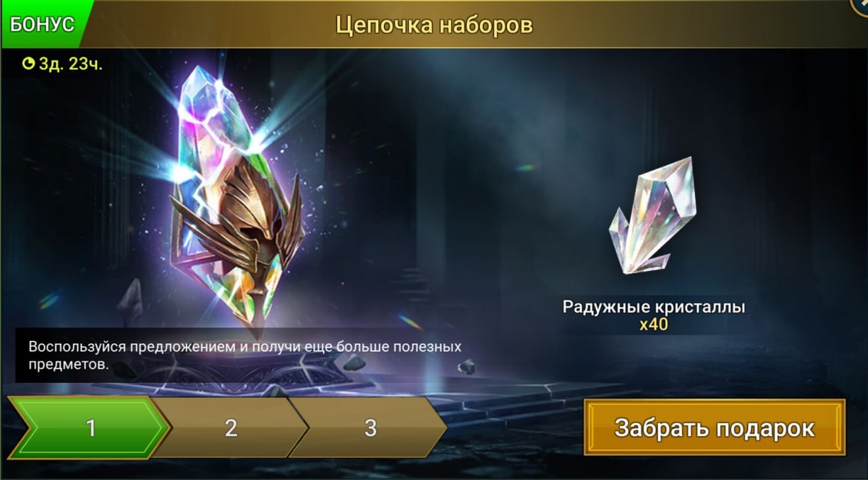868x480 pixels.
Task: Click the x40 reward quantity
Action: 653,324
